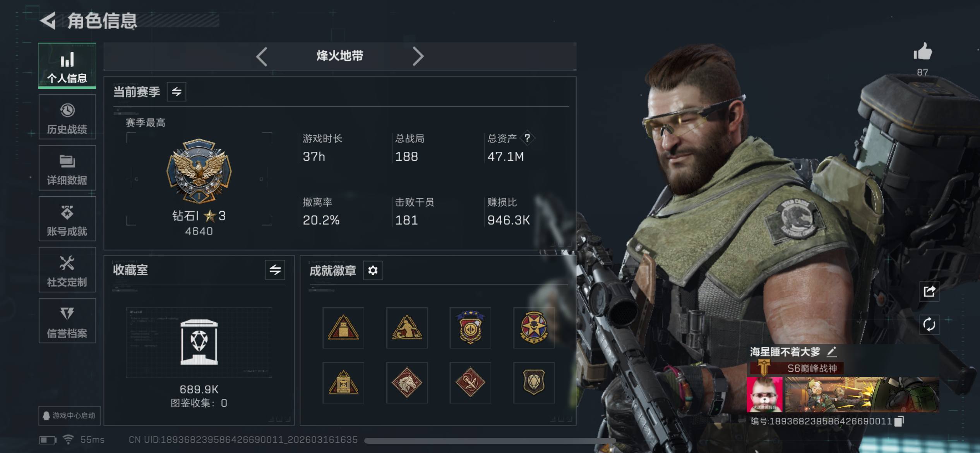Switch to next game mode with right chevron
980x453 pixels.
pos(418,57)
